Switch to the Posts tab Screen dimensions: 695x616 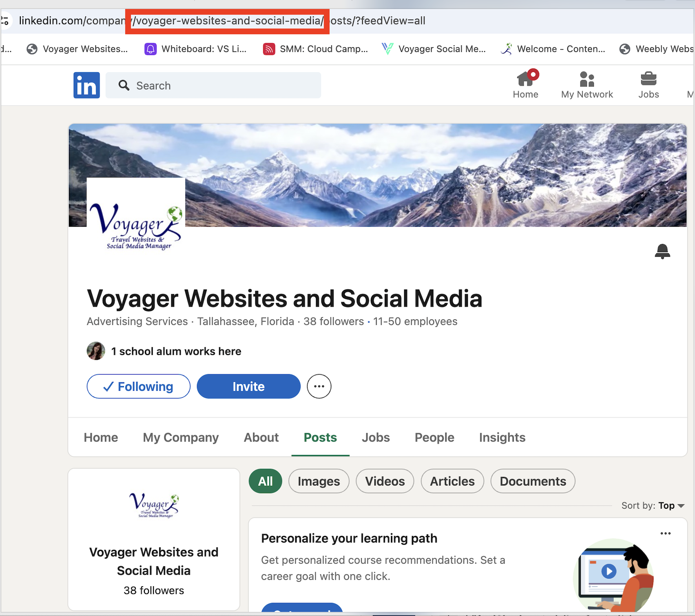click(x=320, y=437)
